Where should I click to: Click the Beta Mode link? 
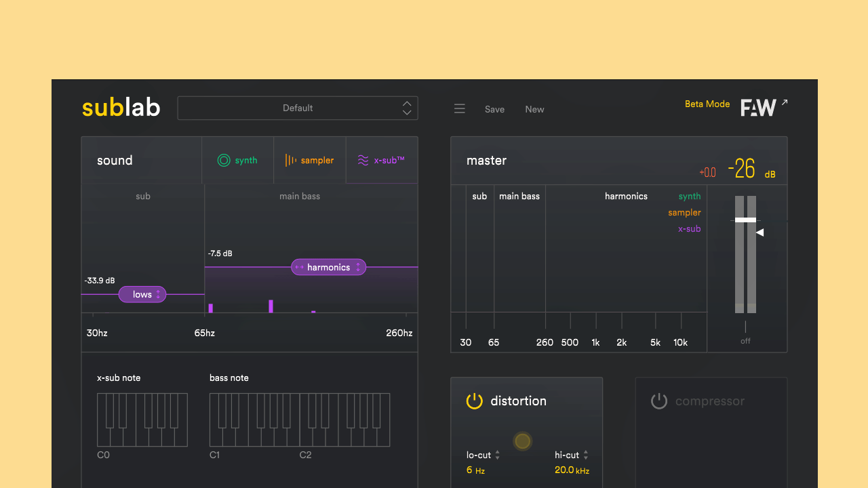pos(707,104)
